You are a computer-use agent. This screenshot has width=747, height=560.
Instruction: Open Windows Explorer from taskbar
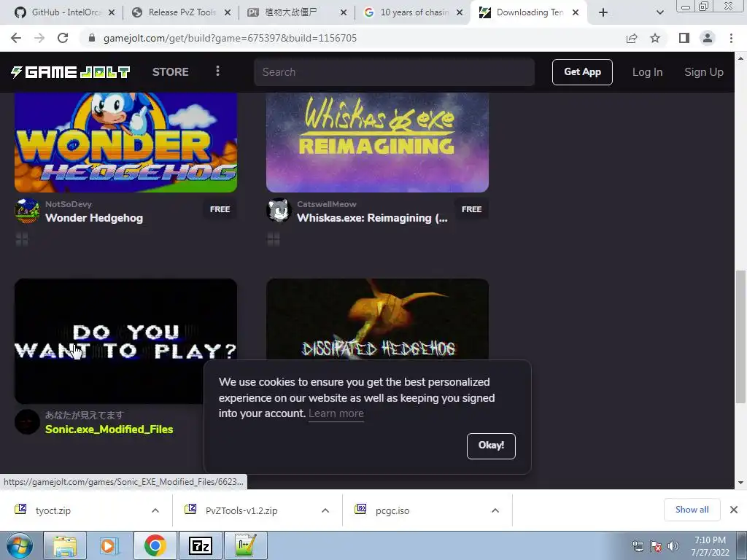click(65, 545)
